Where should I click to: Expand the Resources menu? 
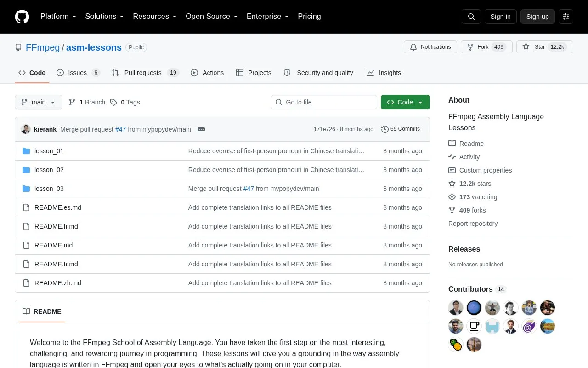[155, 17]
